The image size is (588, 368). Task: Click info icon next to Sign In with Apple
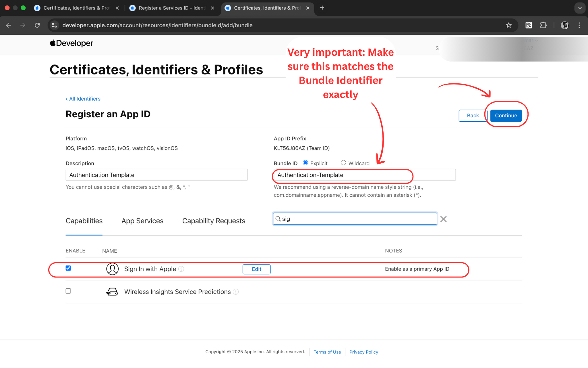(181, 269)
